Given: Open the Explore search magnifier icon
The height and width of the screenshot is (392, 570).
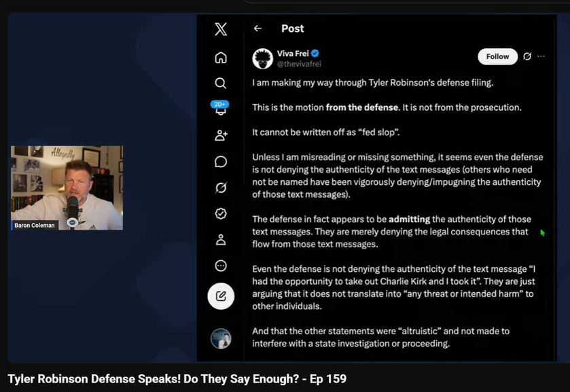Looking at the screenshot, I should [x=220, y=84].
